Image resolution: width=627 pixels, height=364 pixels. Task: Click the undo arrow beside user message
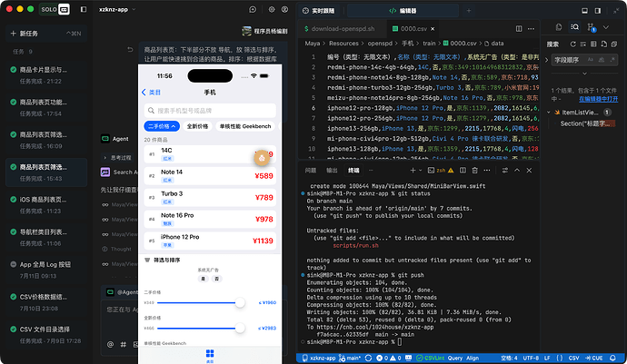coord(130,50)
